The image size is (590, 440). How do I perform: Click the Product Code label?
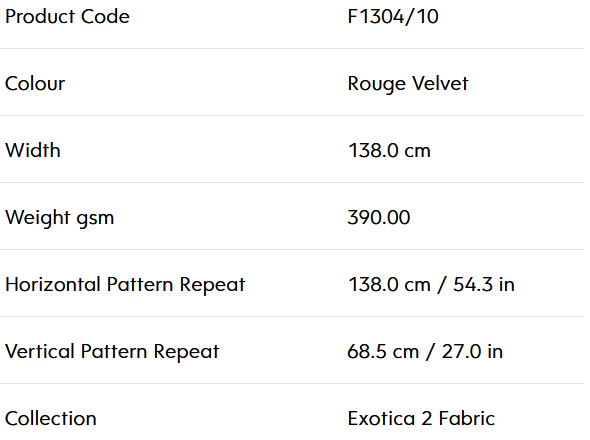pos(67,17)
